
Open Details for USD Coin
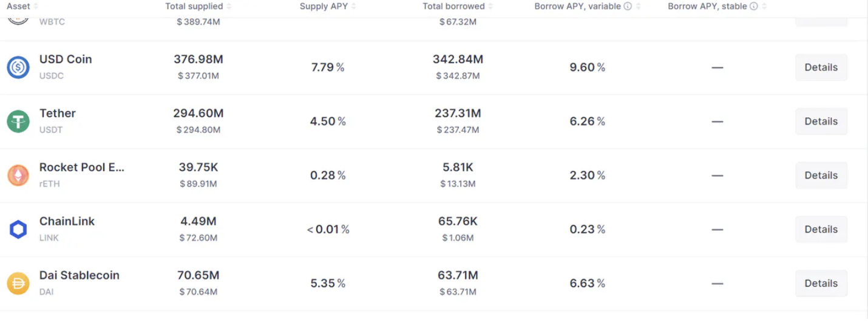point(821,67)
